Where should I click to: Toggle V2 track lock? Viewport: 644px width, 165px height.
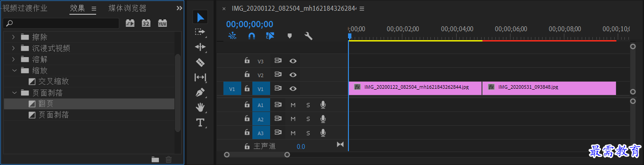247,74
